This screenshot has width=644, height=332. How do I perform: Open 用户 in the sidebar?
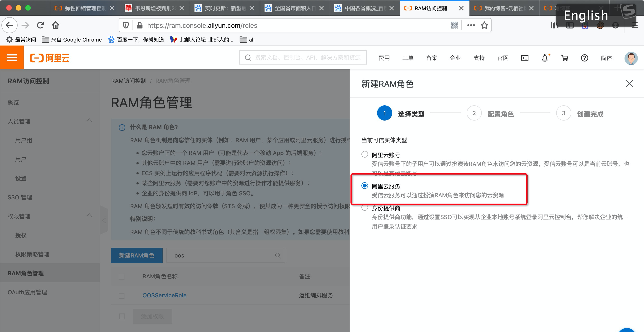coord(21,159)
